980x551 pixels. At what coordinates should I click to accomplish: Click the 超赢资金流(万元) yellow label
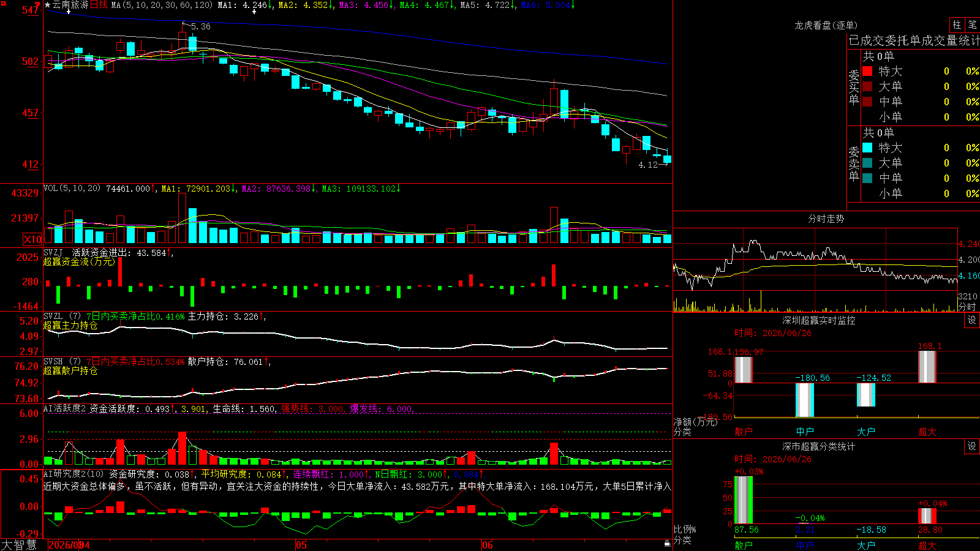coord(79,261)
